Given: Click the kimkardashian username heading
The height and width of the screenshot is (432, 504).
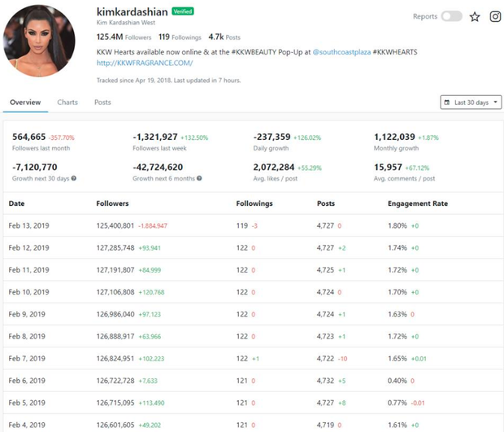Looking at the screenshot, I should 133,12.
